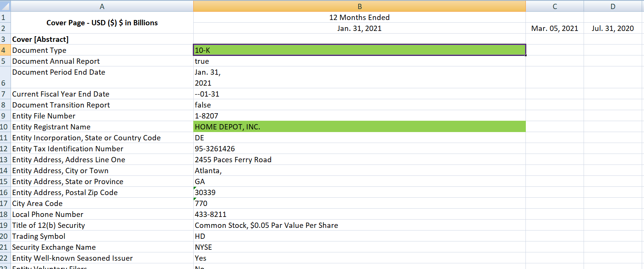Click 'Entity Address, Address Line One' cell
The height and width of the screenshot is (269, 644).
click(102, 160)
